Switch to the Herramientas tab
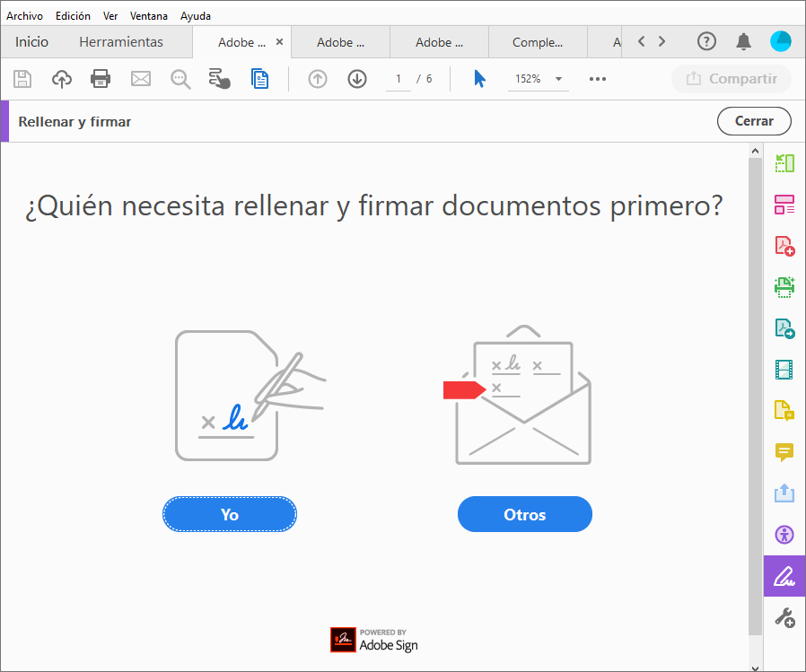The image size is (806, 672). (120, 41)
